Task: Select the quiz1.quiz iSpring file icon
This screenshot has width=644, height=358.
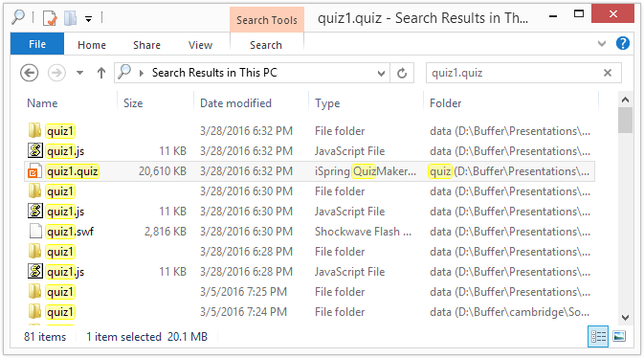Action: pyautogui.click(x=34, y=171)
